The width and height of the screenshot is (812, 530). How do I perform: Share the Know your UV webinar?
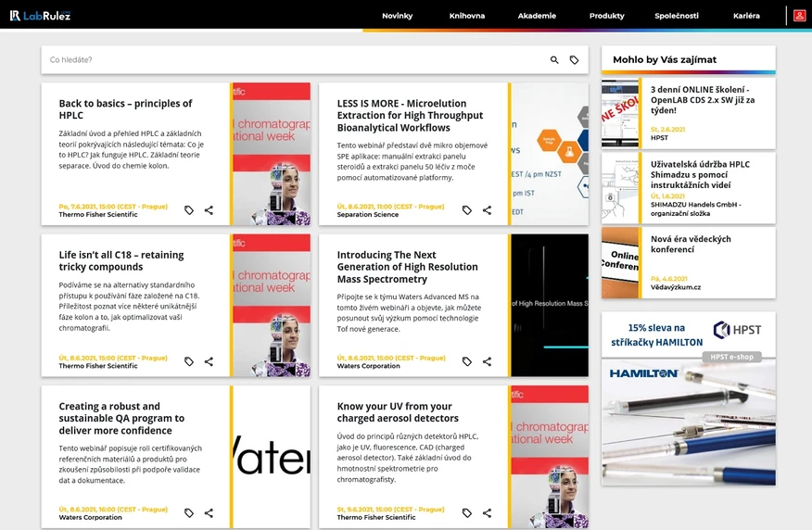(487, 513)
